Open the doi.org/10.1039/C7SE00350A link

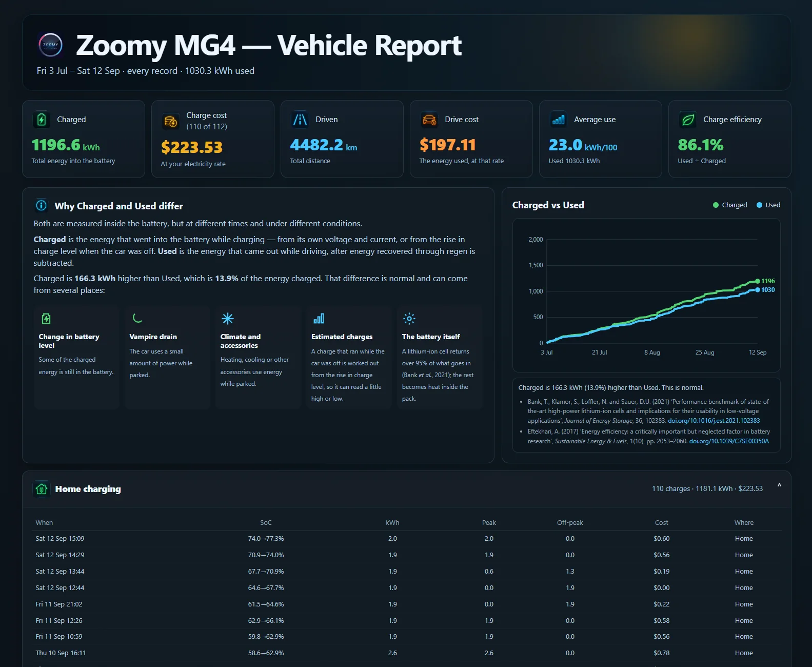tap(729, 441)
